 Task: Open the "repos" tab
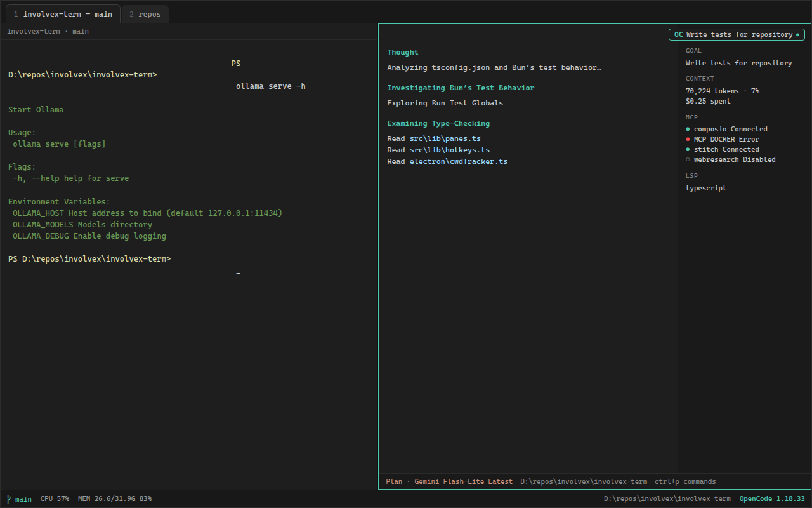145,14
